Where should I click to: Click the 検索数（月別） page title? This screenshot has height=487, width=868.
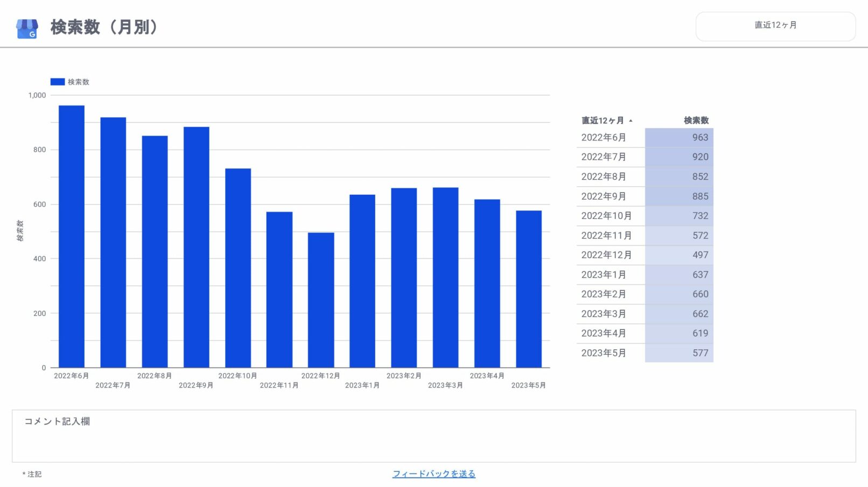click(x=104, y=27)
